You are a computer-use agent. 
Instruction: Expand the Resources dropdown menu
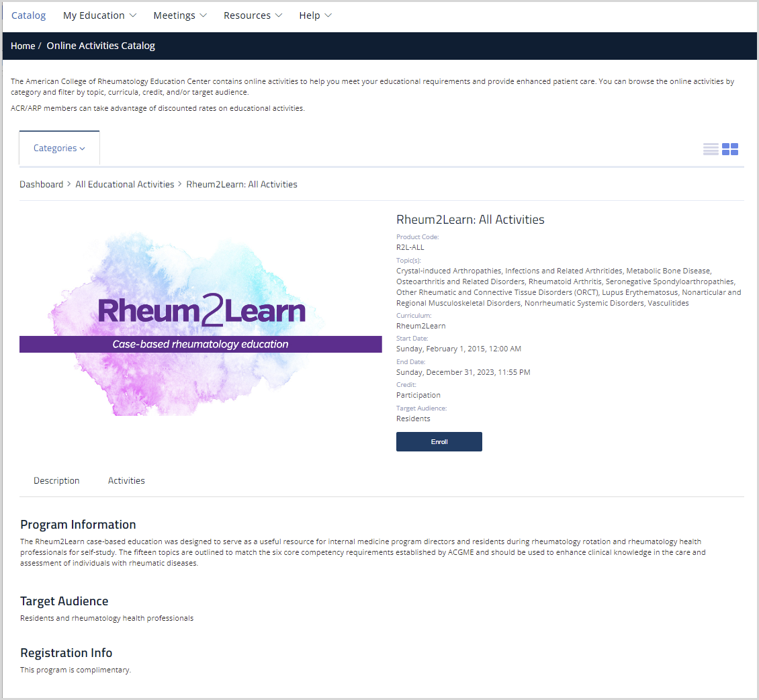coord(253,15)
